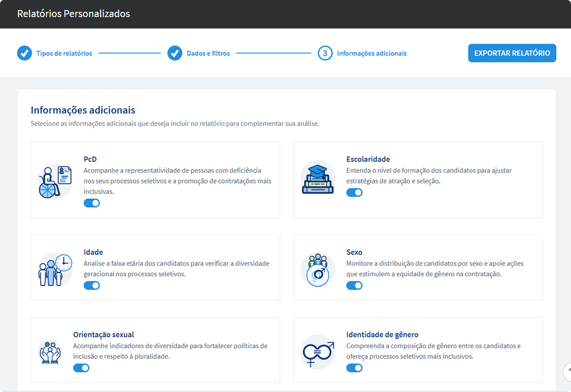
Task: Toggle off Identidade de gênero
Action: click(354, 368)
